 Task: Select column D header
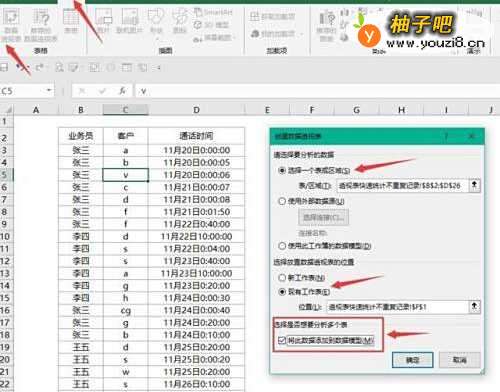tap(196, 110)
